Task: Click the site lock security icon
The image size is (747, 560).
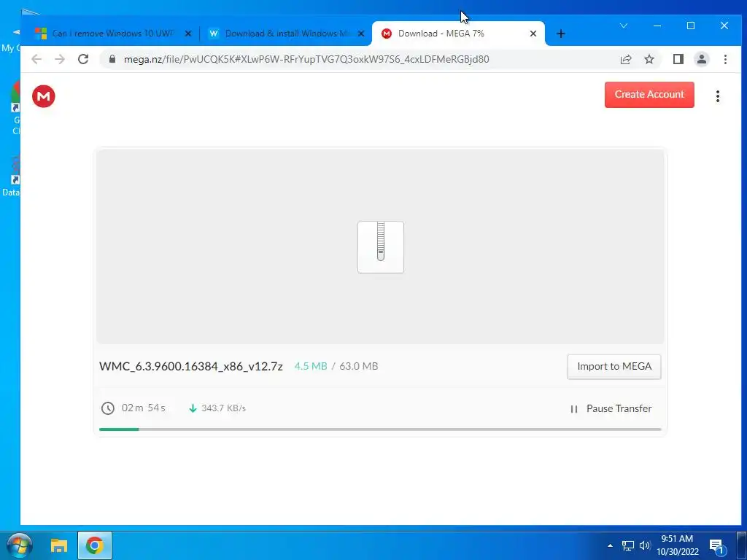Action: click(x=112, y=59)
